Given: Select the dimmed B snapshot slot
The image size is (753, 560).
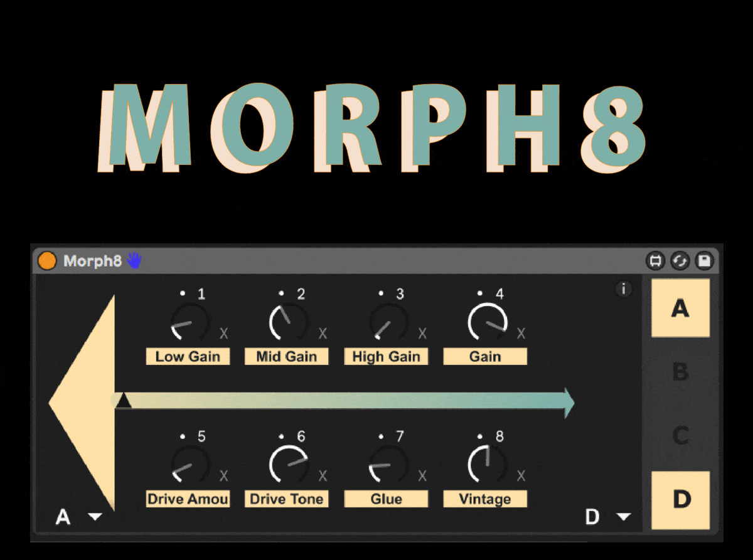Looking at the screenshot, I should coord(680,372).
